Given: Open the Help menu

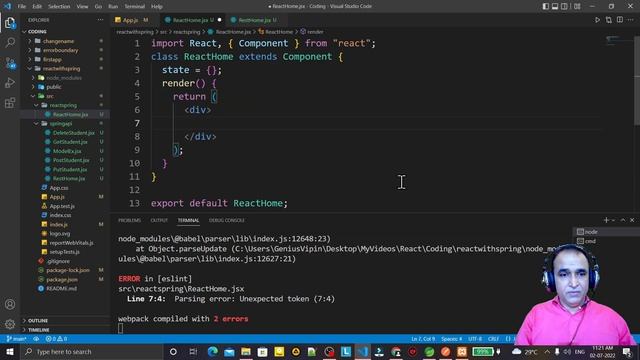Looking at the screenshot, I should click(x=157, y=6).
